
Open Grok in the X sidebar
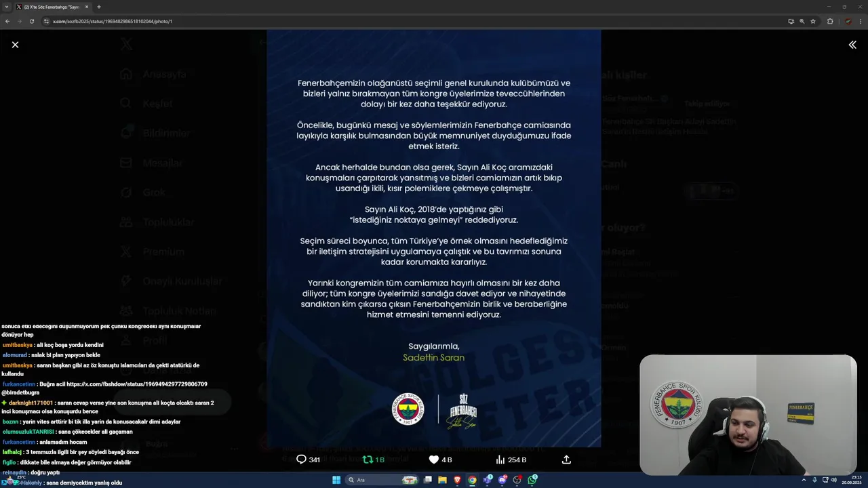[143, 192]
